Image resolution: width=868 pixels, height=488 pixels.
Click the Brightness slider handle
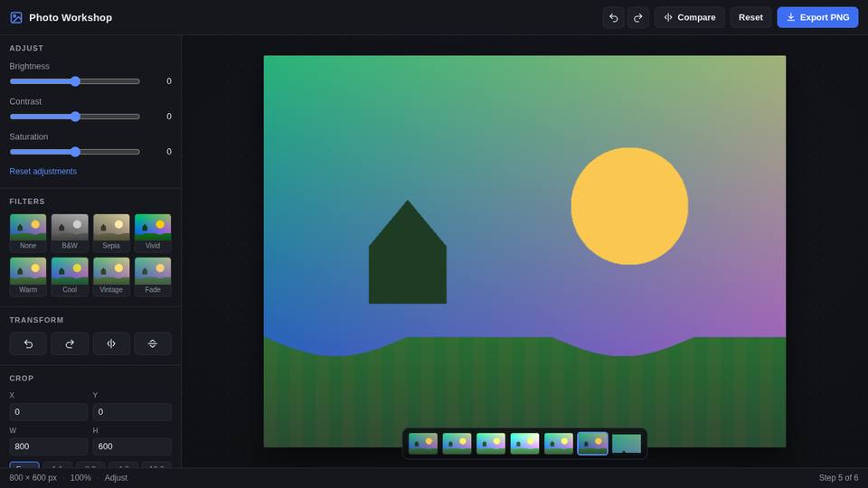click(75, 81)
